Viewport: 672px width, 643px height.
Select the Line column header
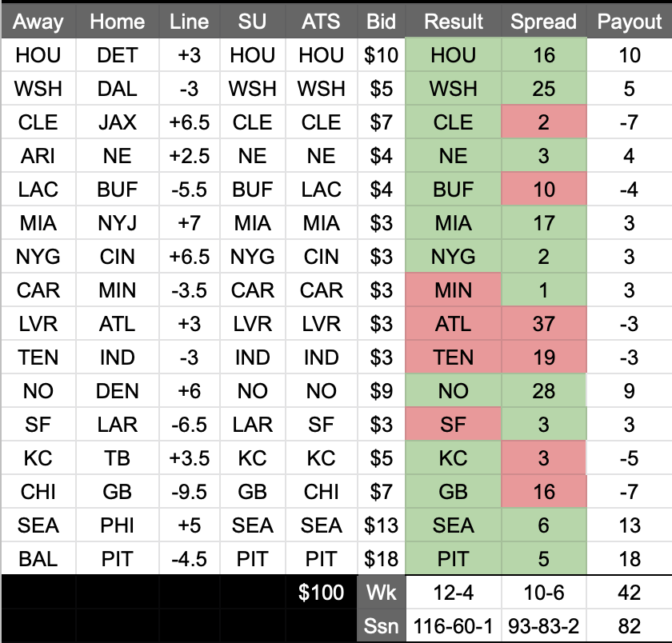(x=189, y=22)
